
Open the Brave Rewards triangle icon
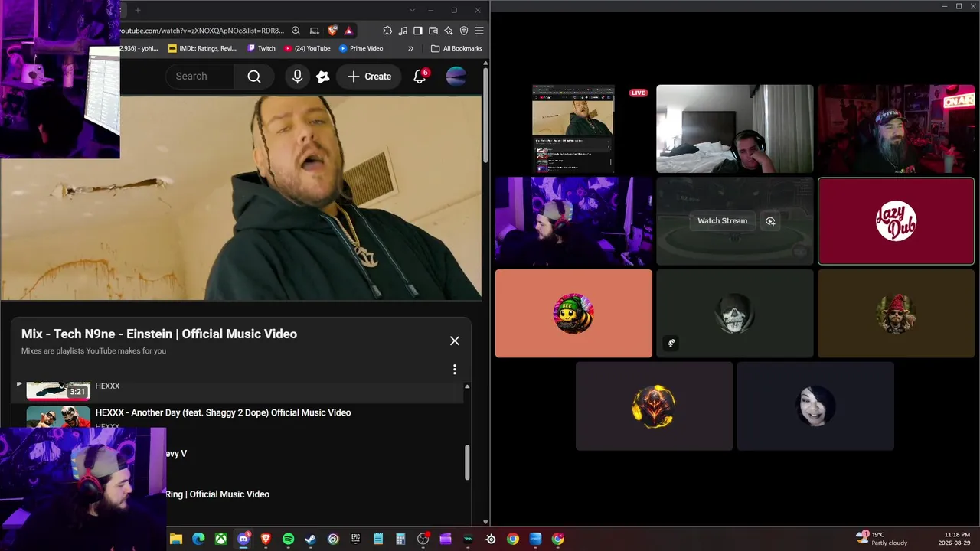click(348, 31)
